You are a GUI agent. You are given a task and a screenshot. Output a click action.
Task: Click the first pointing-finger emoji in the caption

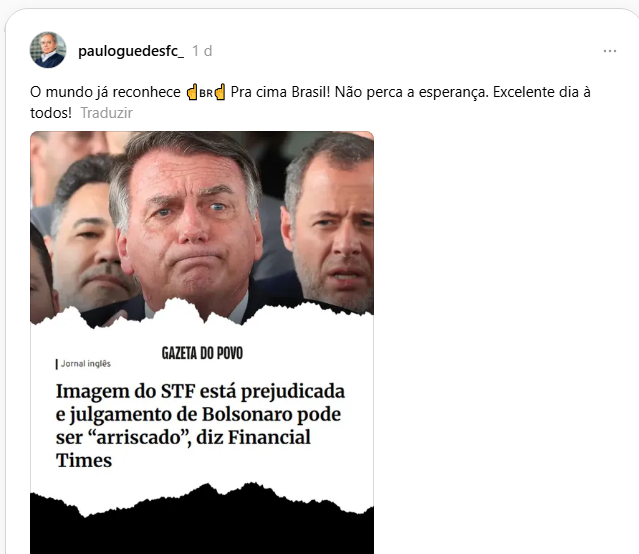(192, 92)
